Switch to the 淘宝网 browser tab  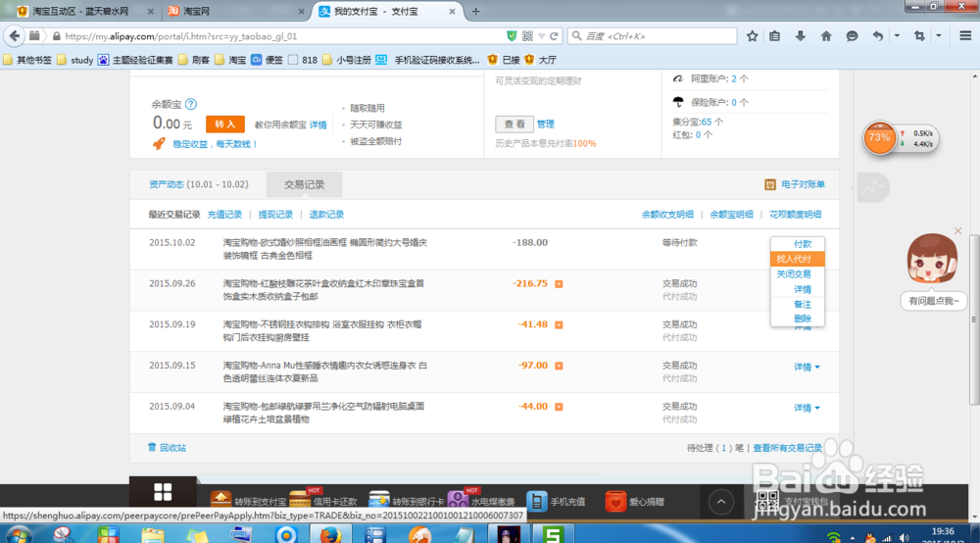click(235, 11)
